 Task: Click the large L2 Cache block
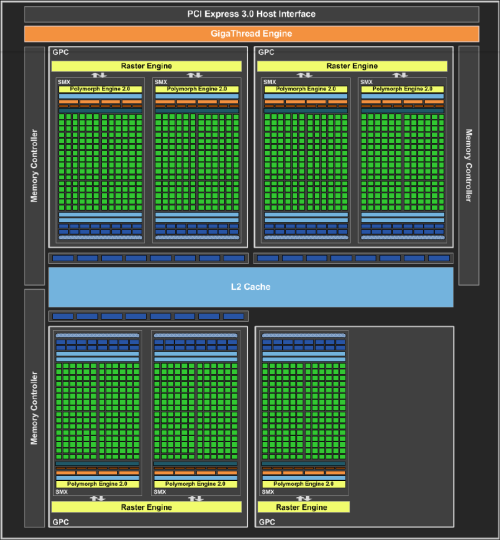click(251, 287)
